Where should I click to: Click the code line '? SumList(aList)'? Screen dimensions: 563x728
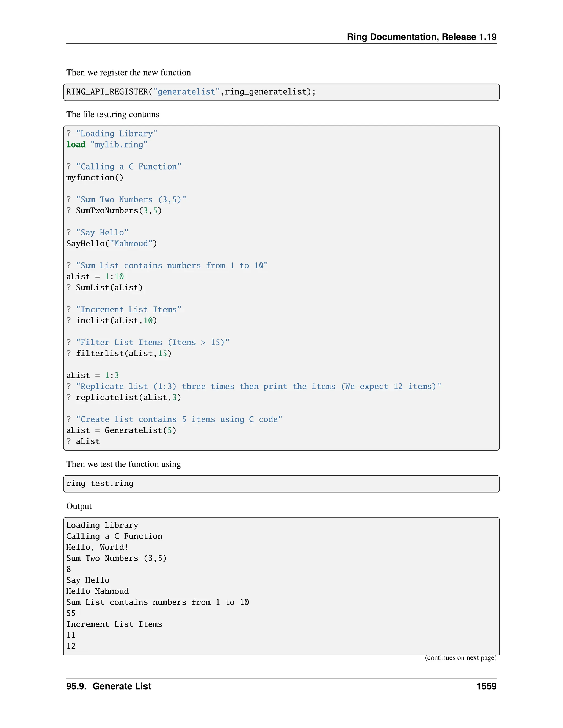click(104, 288)
